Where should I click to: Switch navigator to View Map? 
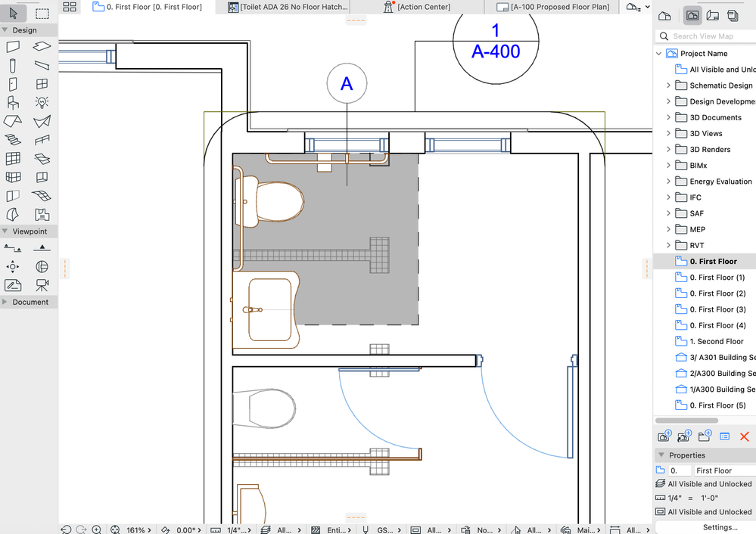point(692,16)
